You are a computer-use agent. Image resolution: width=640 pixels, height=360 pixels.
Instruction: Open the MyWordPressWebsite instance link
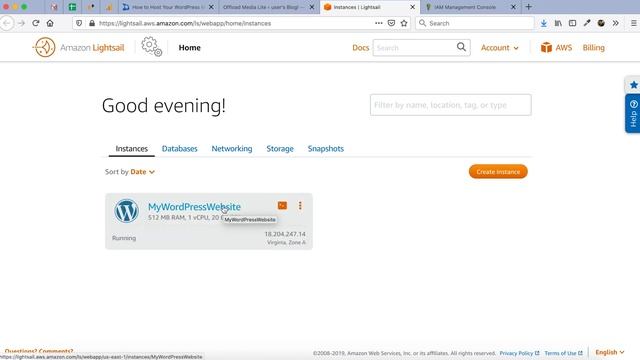pos(194,207)
